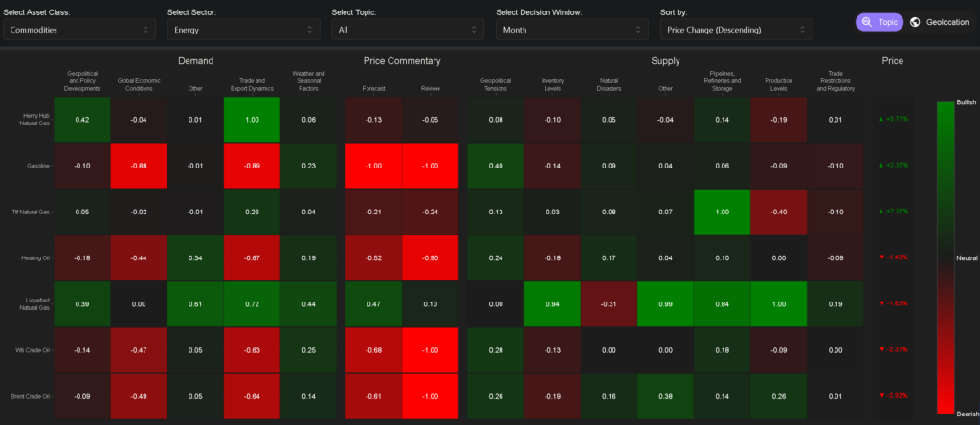
Task: Click Heating Oil Demand Other 0.34 cell
Action: click(x=195, y=257)
